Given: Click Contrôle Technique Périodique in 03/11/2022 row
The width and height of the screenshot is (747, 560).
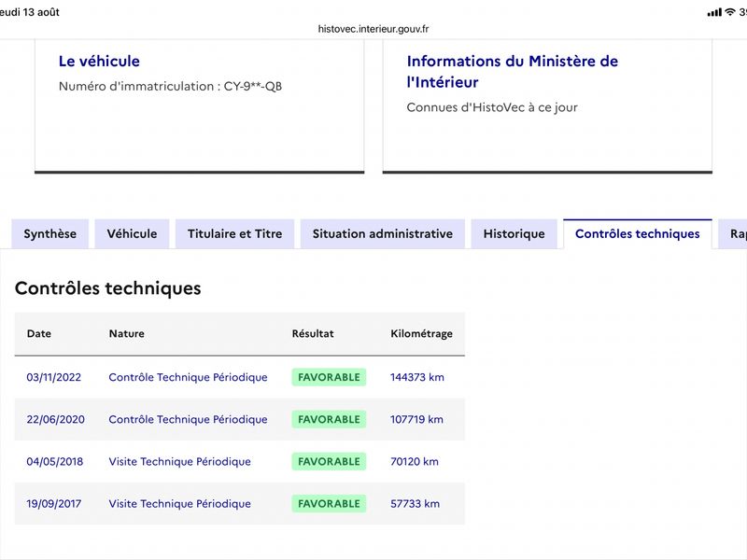Looking at the screenshot, I should point(189,377).
